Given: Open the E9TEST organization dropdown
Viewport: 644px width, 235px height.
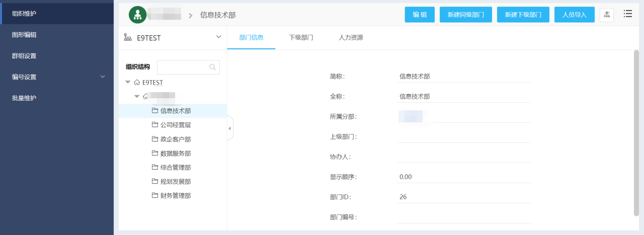Looking at the screenshot, I should [218, 37].
